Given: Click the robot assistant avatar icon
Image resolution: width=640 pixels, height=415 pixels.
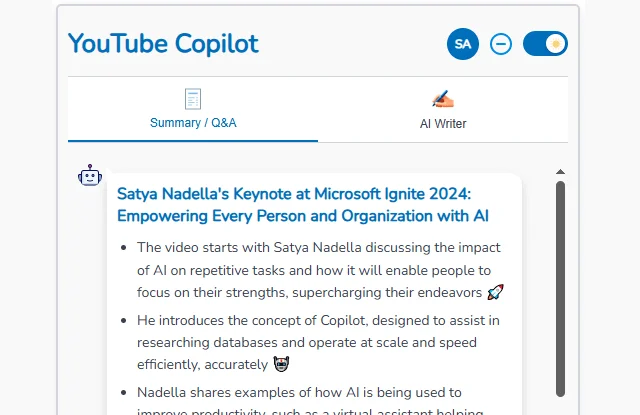Looking at the screenshot, I should pyautogui.click(x=90, y=176).
